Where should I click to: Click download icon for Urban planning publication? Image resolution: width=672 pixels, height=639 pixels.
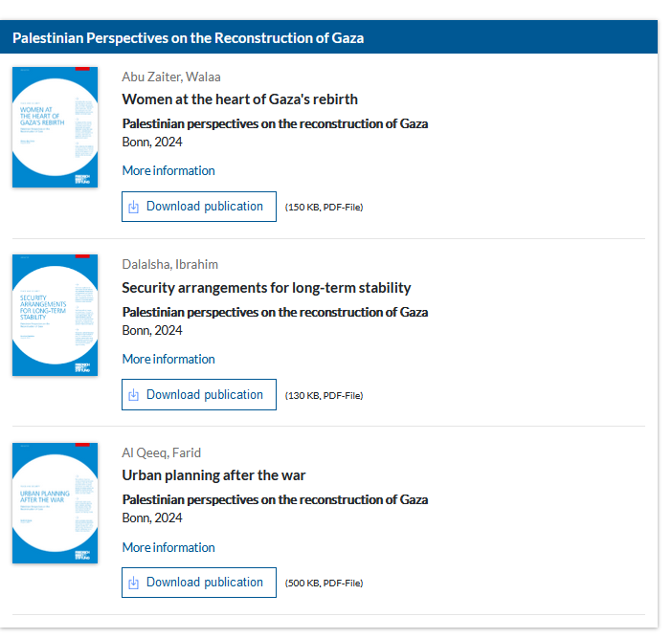point(134,583)
